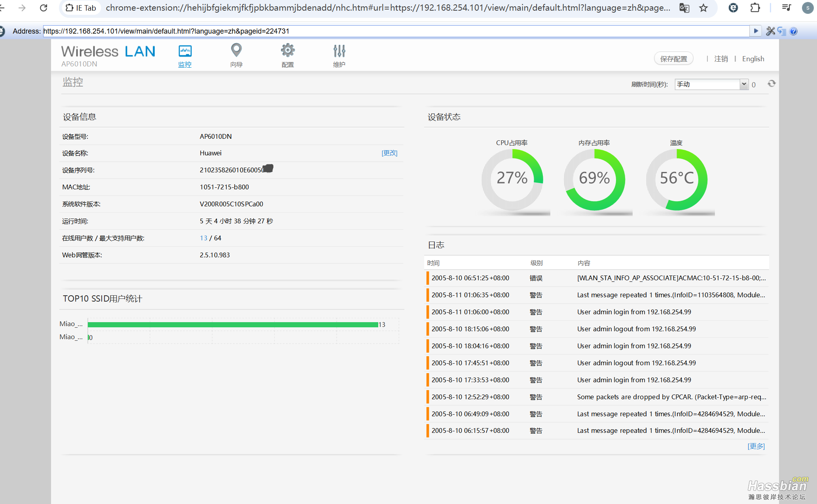Click the 运行时间 uptime value
817x504 pixels.
236,221
